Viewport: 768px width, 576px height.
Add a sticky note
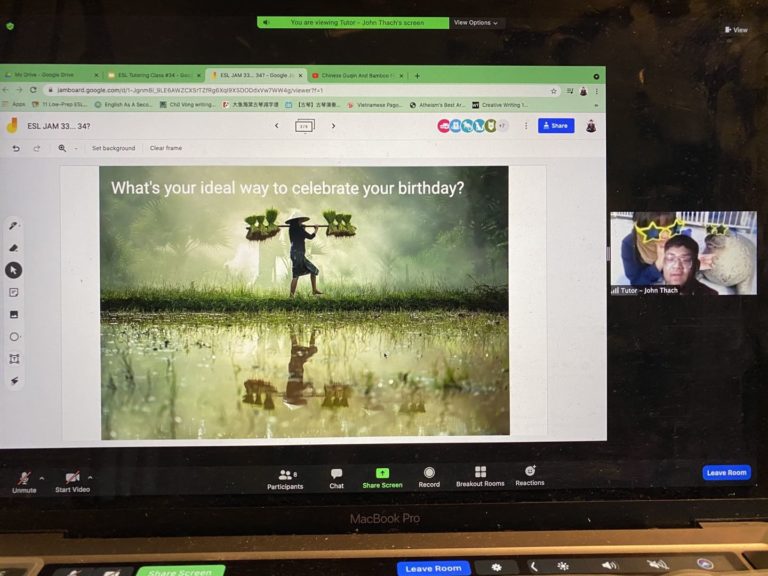click(14, 292)
